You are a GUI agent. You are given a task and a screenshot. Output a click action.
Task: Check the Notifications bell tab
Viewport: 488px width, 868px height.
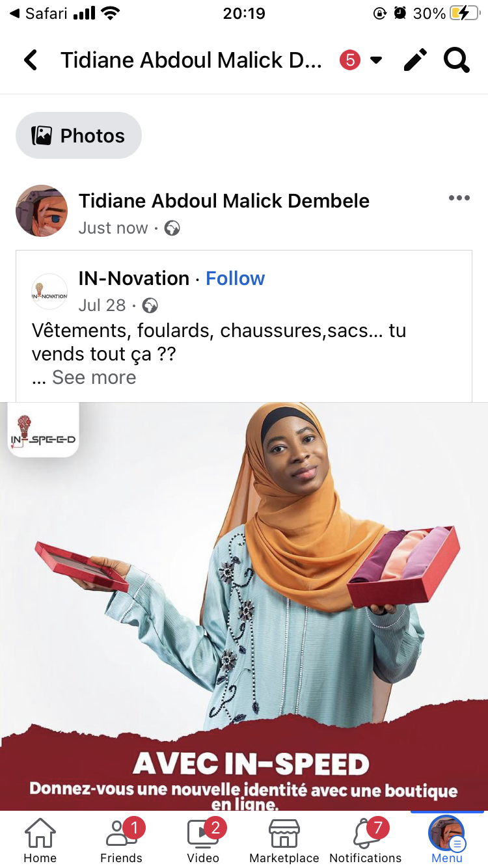pos(366,840)
